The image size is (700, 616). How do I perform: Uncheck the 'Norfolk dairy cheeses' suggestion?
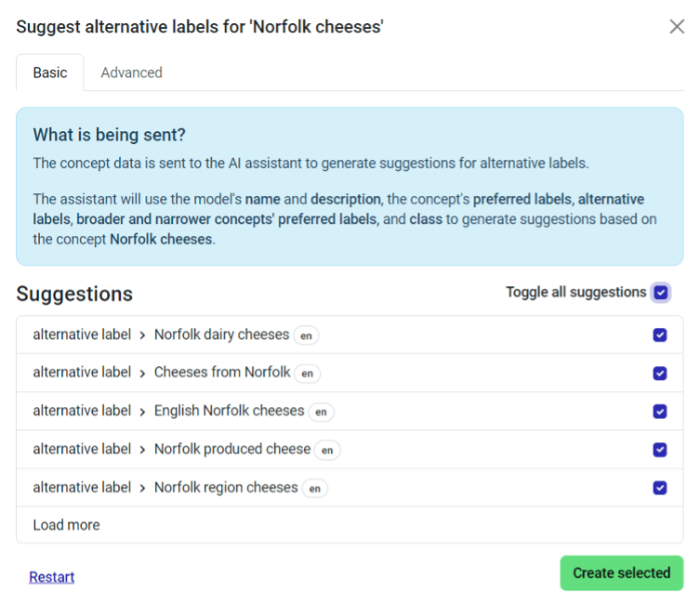point(660,335)
